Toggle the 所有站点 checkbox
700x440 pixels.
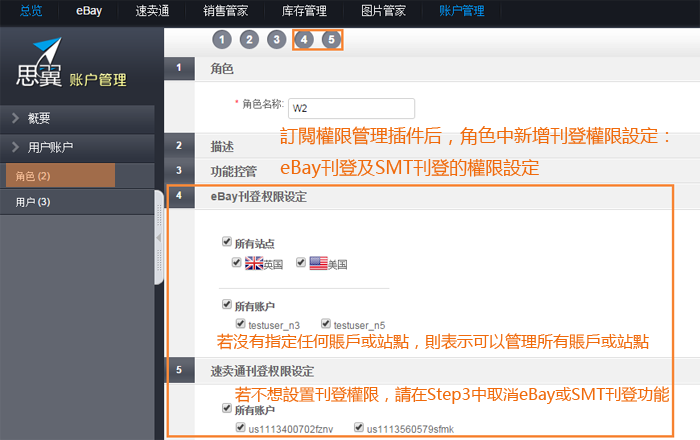point(227,241)
